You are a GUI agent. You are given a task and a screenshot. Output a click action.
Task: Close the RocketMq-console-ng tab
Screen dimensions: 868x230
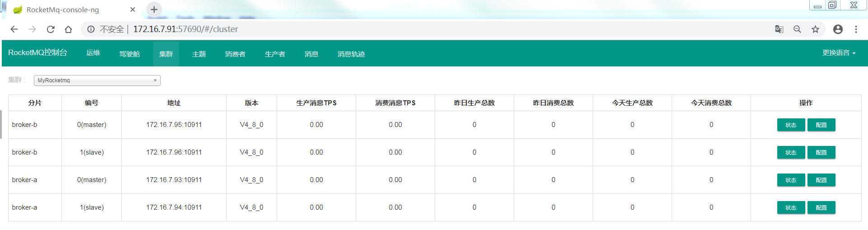(133, 9)
